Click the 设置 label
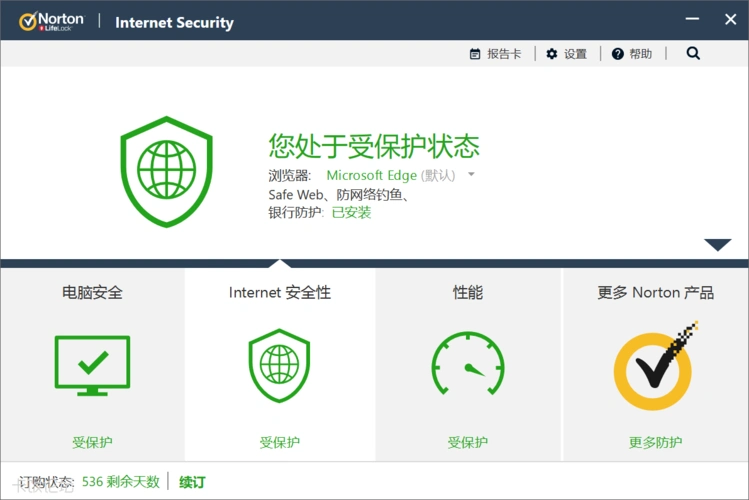Image resolution: width=749 pixels, height=500 pixels. (575, 54)
